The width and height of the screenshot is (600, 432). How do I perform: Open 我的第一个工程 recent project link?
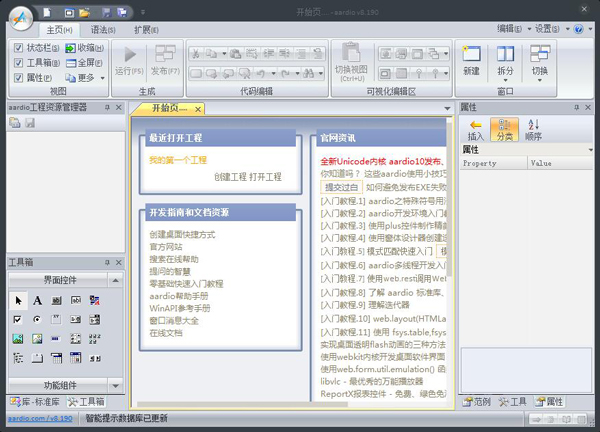(178, 160)
